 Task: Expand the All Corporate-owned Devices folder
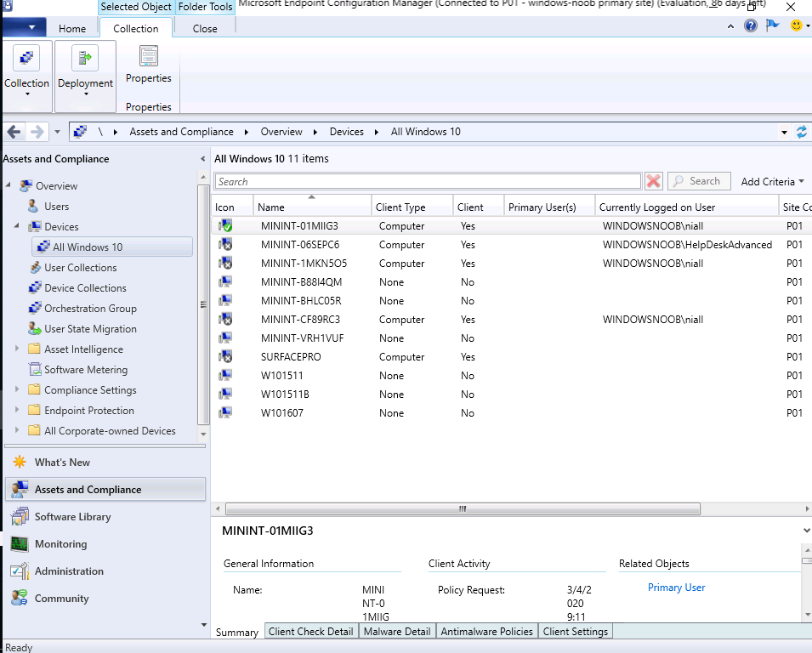pyautogui.click(x=17, y=430)
